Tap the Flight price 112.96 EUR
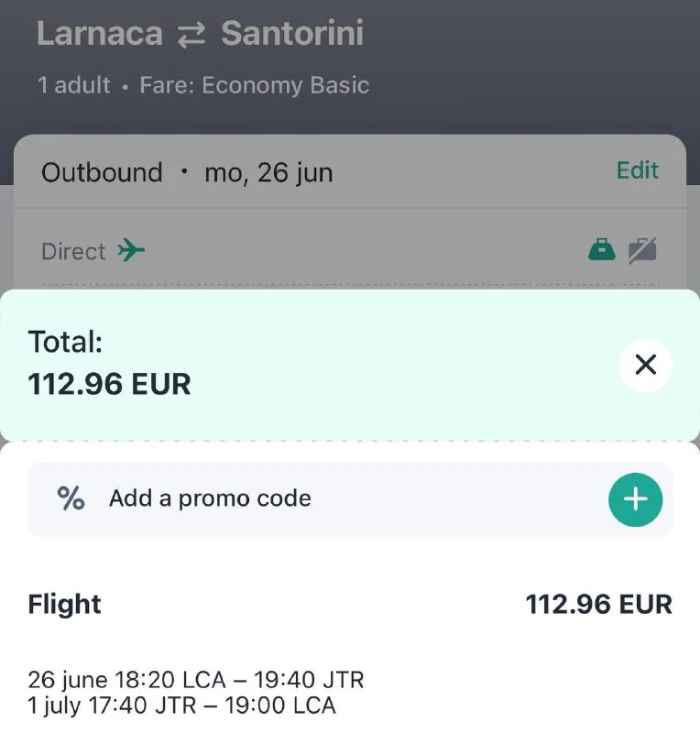This screenshot has height=733, width=700. [x=598, y=604]
